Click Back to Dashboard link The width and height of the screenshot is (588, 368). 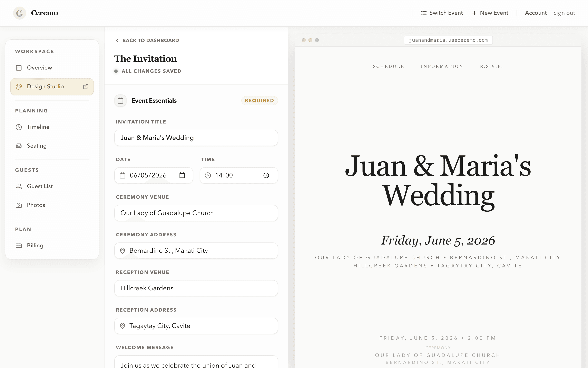(x=147, y=40)
